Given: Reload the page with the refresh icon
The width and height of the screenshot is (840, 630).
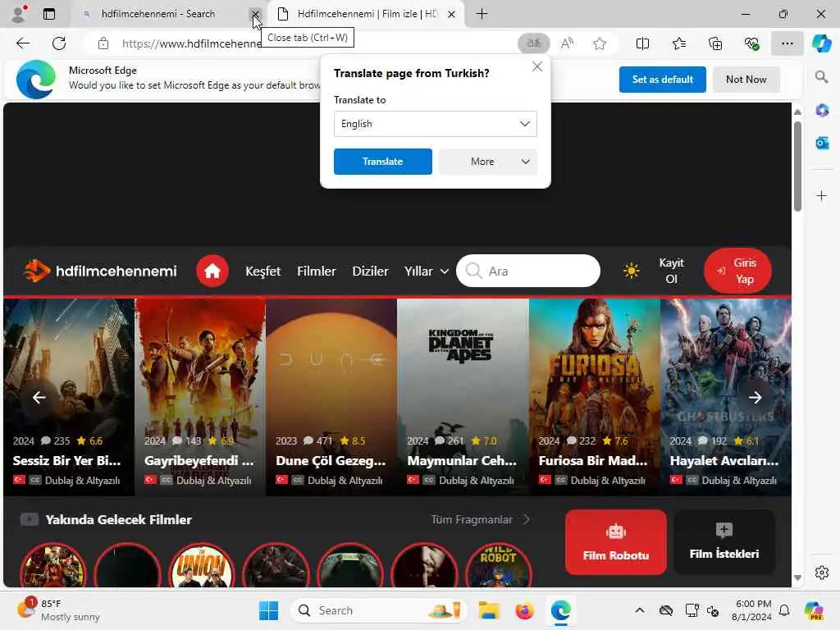Looking at the screenshot, I should (59, 43).
